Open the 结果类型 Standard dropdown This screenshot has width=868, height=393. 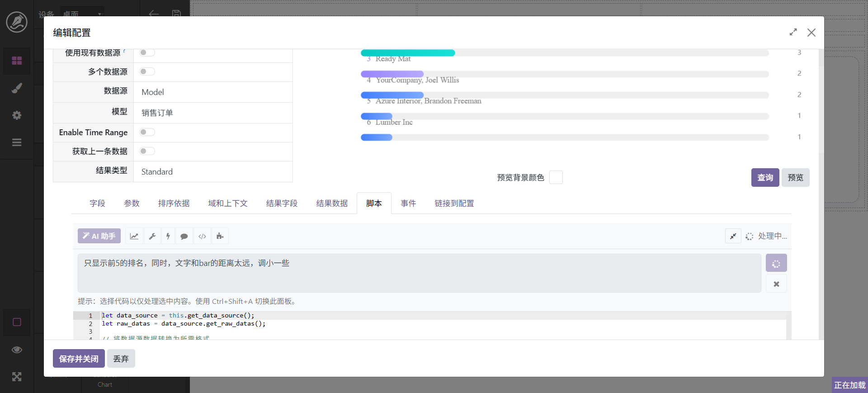point(212,172)
